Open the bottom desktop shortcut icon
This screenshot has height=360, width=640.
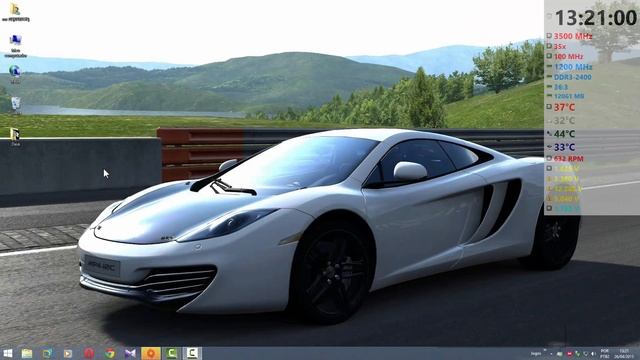pos(15,134)
